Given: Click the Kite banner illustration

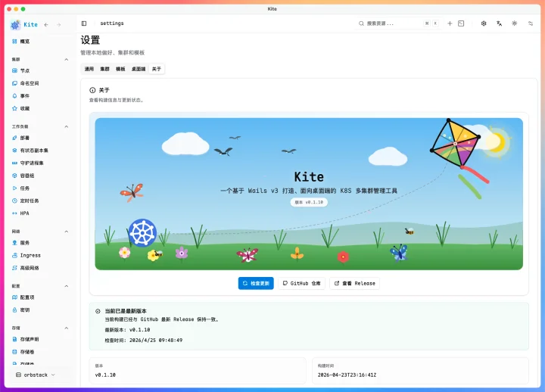Looking at the screenshot, I should tap(309, 194).
